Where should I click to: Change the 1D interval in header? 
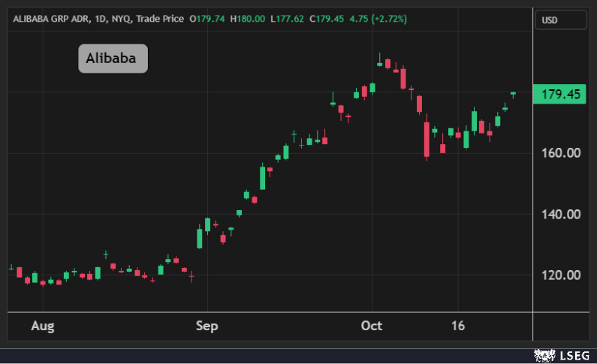[x=97, y=18]
